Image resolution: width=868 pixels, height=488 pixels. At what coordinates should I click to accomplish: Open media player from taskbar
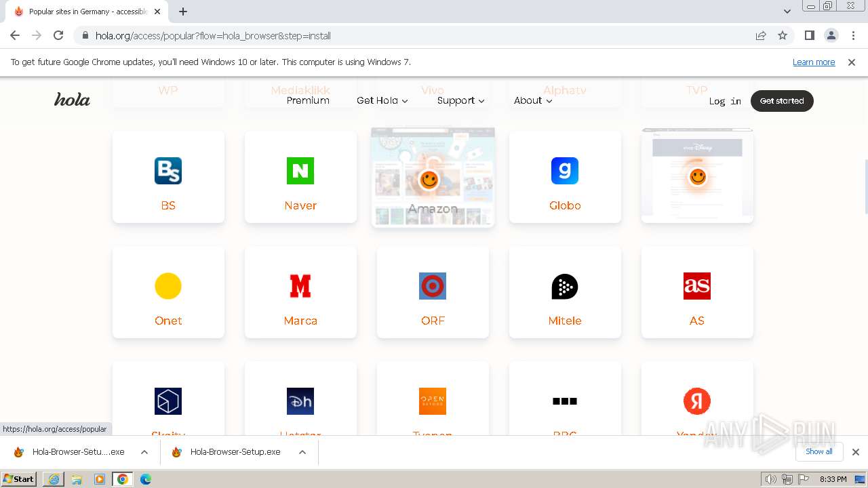[100, 479]
